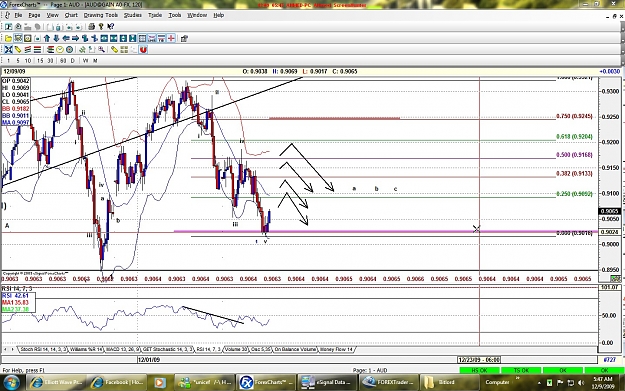
Task: Click the horizontal expand chart icon
Action: [x=104, y=39]
